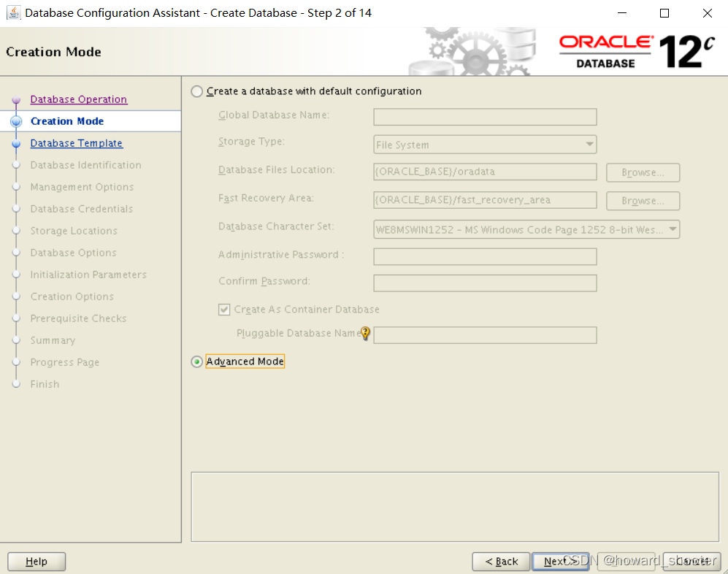Open the Database Template link

[x=76, y=143]
